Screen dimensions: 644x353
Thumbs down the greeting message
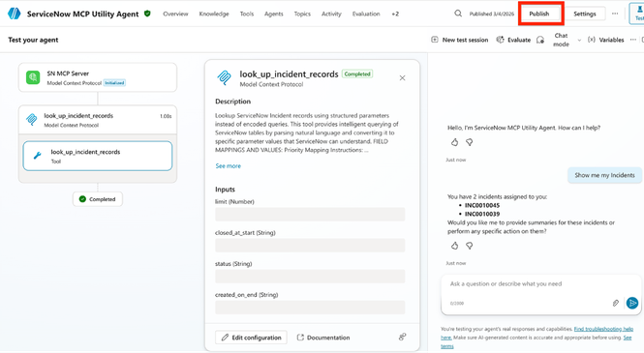470,142
